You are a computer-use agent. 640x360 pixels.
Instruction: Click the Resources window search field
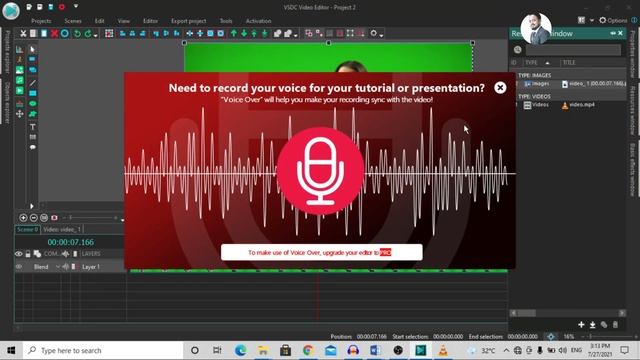[x=573, y=50]
